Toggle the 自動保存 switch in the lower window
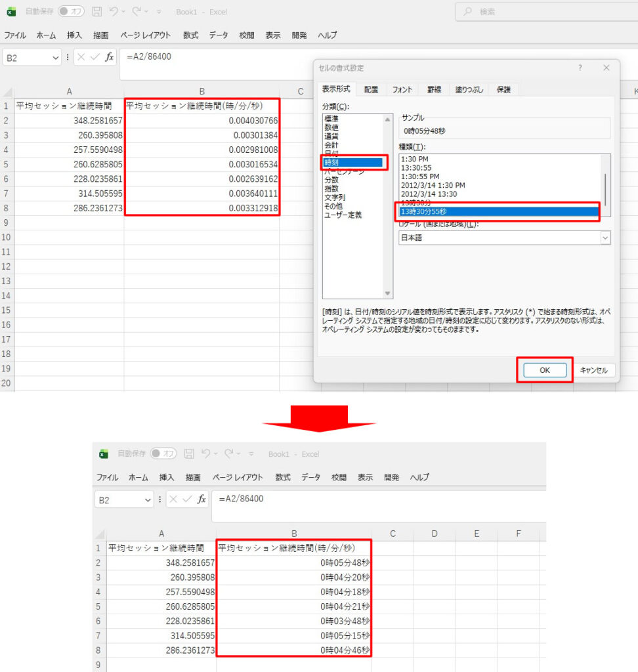This screenshot has width=638, height=672. [163, 453]
